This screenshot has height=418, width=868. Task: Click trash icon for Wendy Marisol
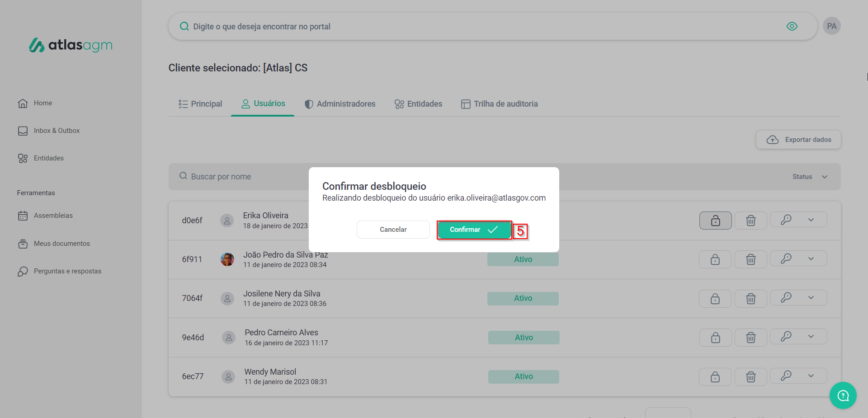pos(750,377)
